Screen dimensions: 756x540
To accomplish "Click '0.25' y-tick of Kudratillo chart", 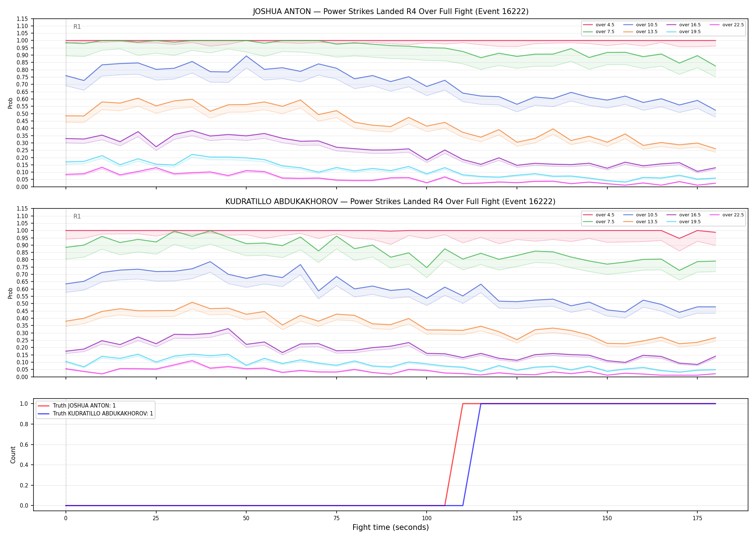I will click(23, 340).
